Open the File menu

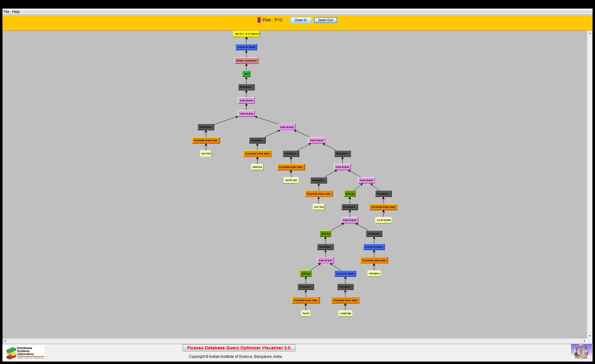point(6,12)
